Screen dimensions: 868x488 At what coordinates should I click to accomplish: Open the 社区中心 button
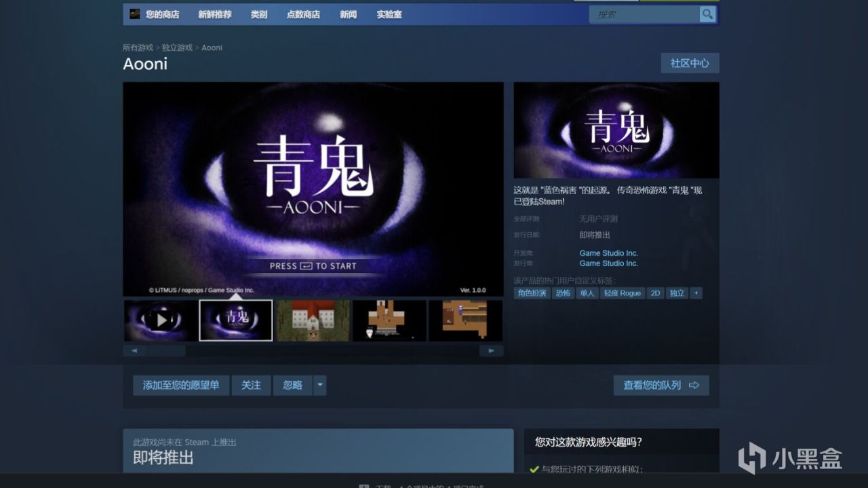point(690,63)
